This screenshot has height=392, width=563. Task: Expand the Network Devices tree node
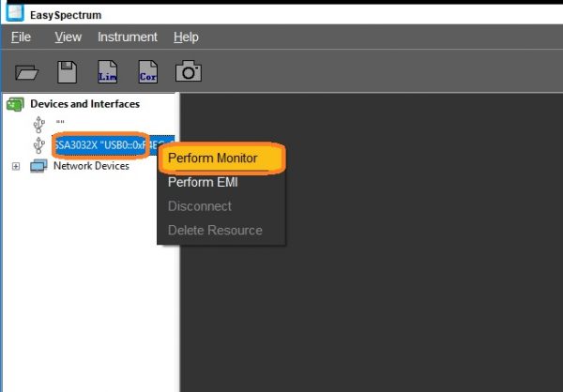16,166
